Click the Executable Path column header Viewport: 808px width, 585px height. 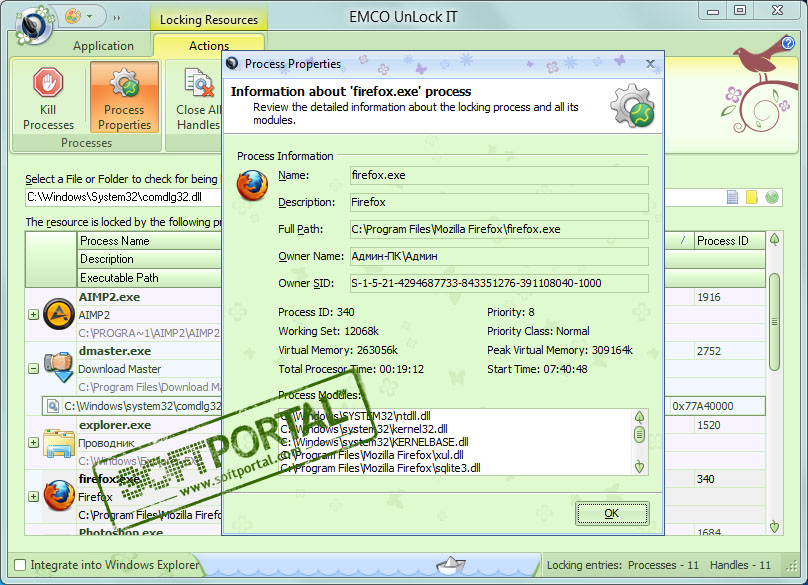(149, 278)
